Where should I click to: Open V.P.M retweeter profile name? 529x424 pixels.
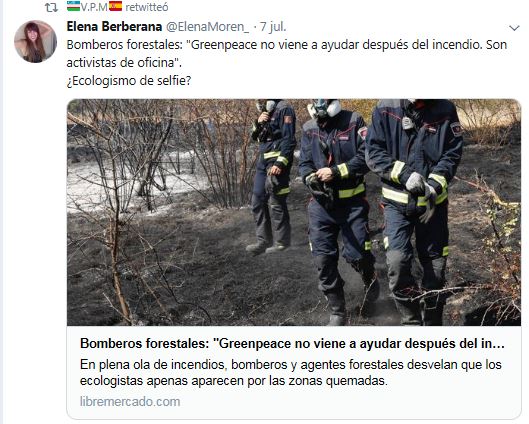[94, 7]
